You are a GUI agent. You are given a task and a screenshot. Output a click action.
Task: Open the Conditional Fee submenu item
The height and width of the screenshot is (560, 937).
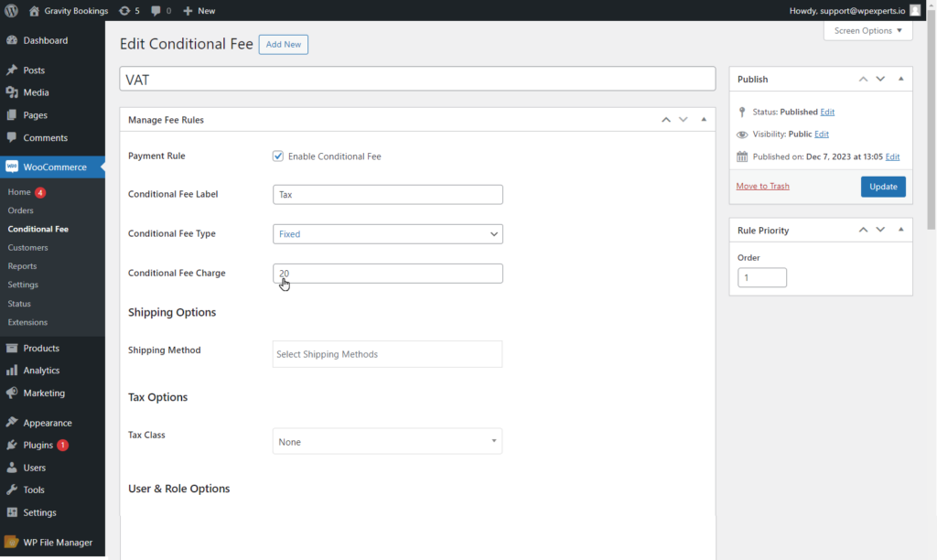[x=38, y=229]
